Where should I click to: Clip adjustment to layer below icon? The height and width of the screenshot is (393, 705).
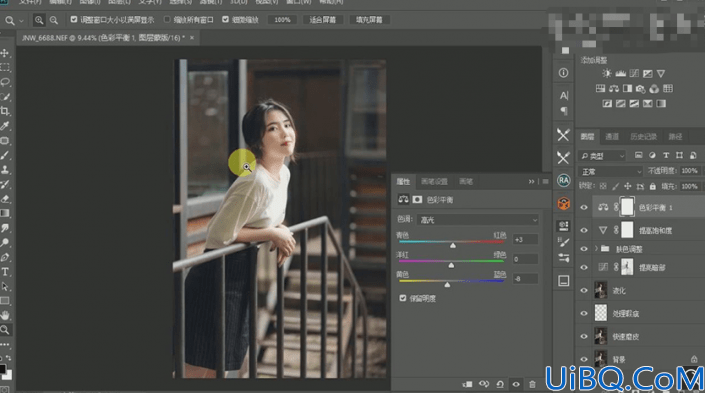[x=468, y=384]
